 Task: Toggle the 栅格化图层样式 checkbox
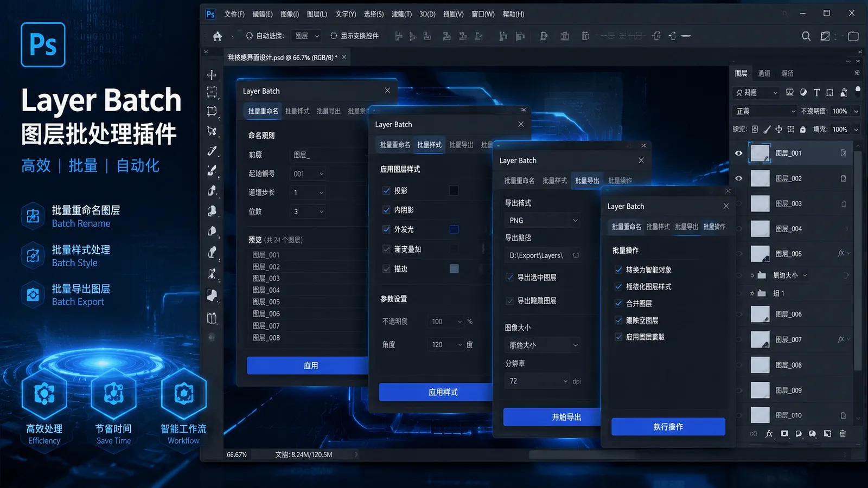click(618, 286)
